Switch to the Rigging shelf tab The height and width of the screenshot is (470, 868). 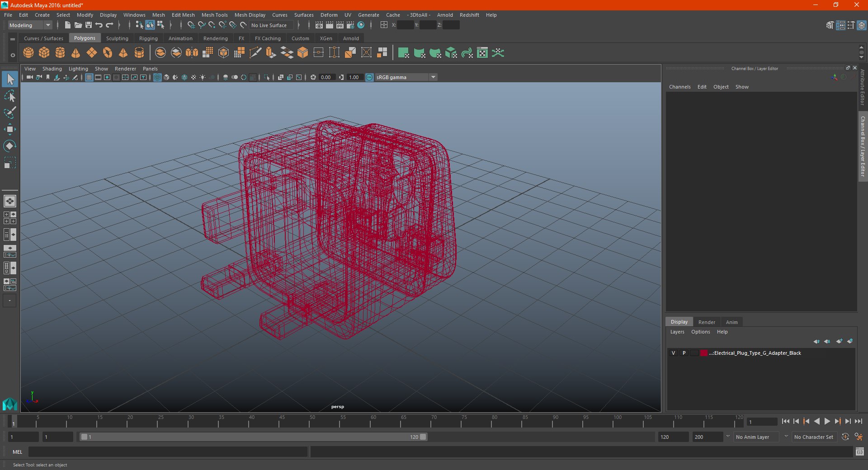pyautogui.click(x=148, y=38)
